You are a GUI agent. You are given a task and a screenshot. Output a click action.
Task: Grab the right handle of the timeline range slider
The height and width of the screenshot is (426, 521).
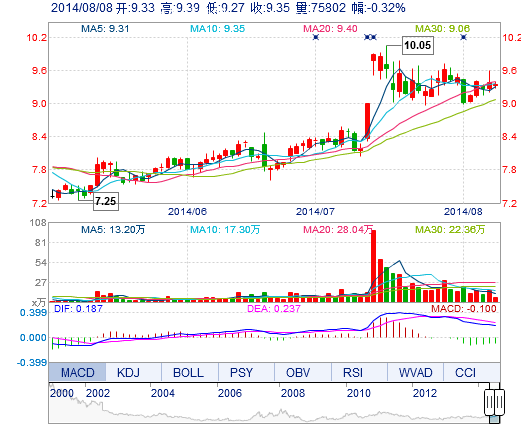(x=499, y=402)
